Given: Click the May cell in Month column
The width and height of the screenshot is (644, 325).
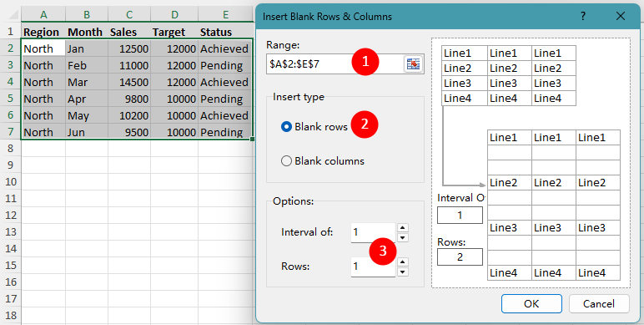Looking at the screenshot, I should pyautogui.click(x=87, y=115).
